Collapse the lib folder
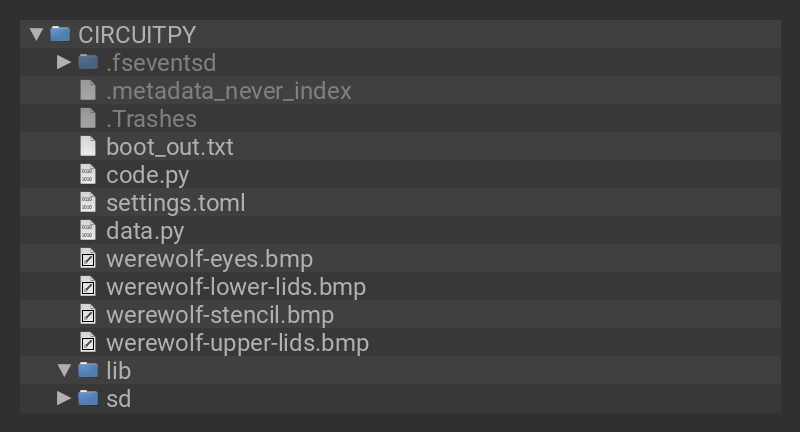This screenshot has height=432, width=800. click(x=64, y=370)
